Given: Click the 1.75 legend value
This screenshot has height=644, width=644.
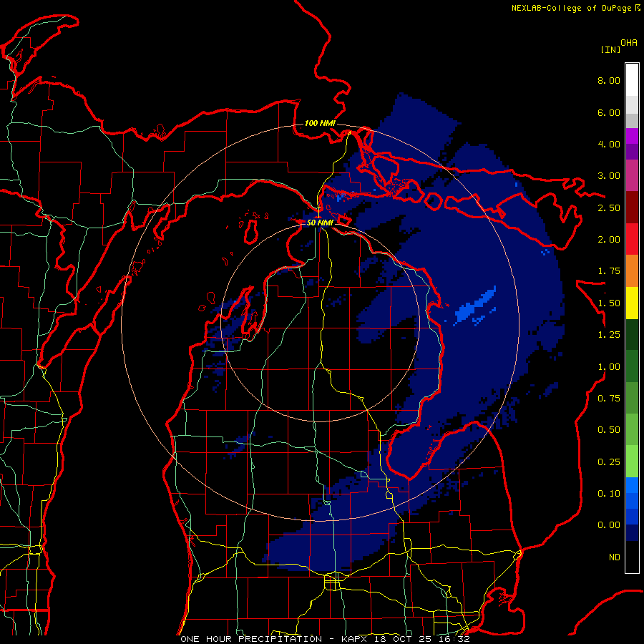Looking at the screenshot, I should [x=609, y=271].
